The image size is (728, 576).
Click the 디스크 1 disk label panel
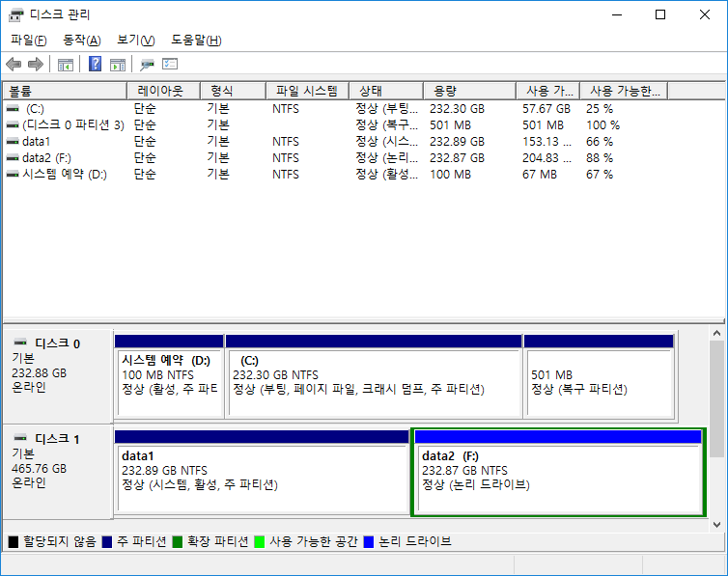pos(58,469)
